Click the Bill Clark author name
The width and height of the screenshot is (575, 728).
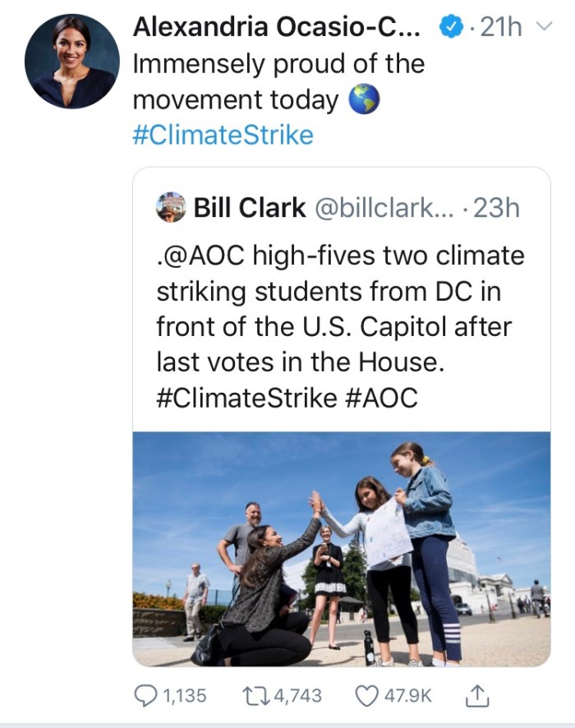point(250,208)
